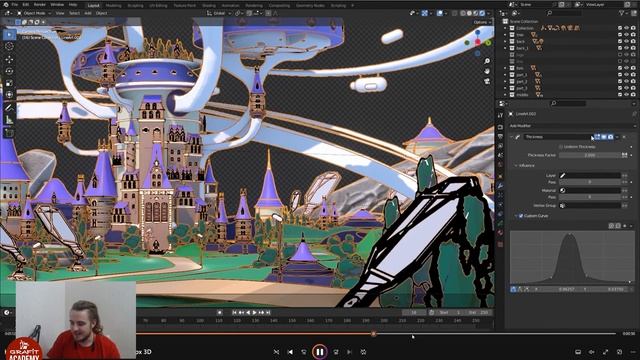
Task: Click the viewport zoom magnifier icon
Action: (x=487, y=61)
